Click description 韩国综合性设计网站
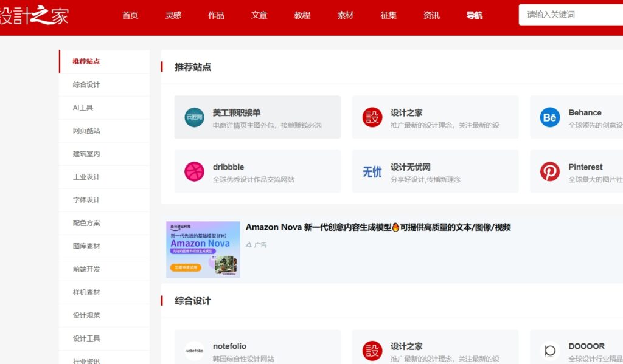The height and width of the screenshot is (364, 623). (x=243, y=359)
